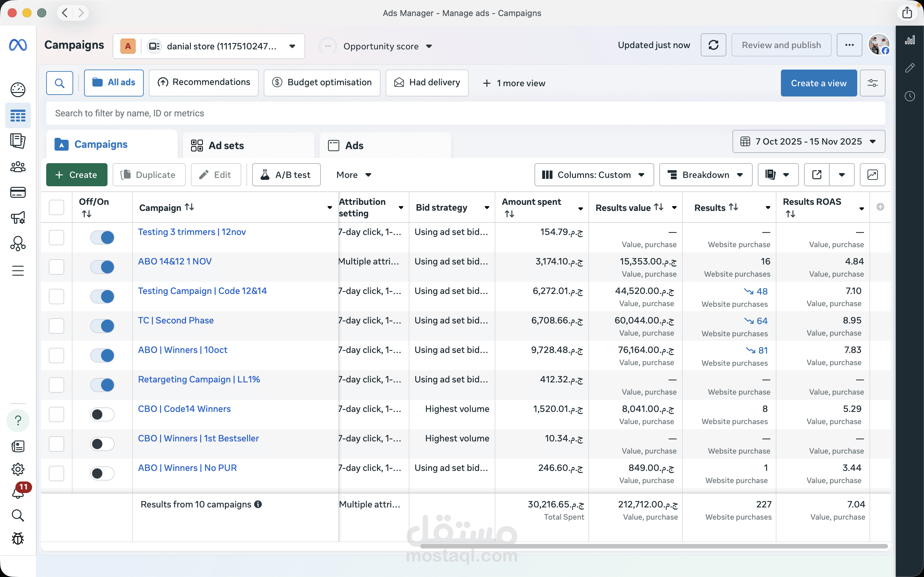The image size is (924, 577).
Task: Click the refresh data icon button
Action: (x=713, y=45)
